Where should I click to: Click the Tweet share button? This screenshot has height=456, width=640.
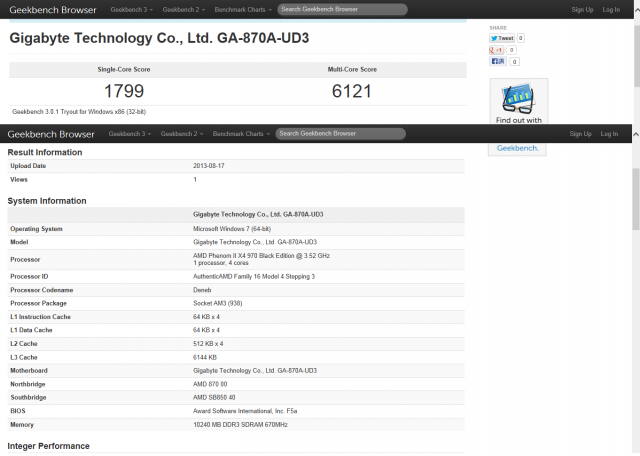pyautogui.click(x=502, y=38)
